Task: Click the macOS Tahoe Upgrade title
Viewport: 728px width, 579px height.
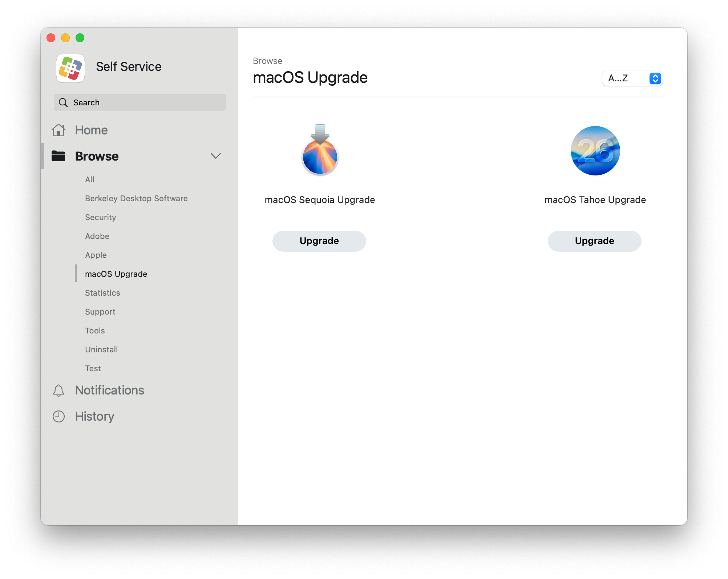Action: [x=595, y=200]
